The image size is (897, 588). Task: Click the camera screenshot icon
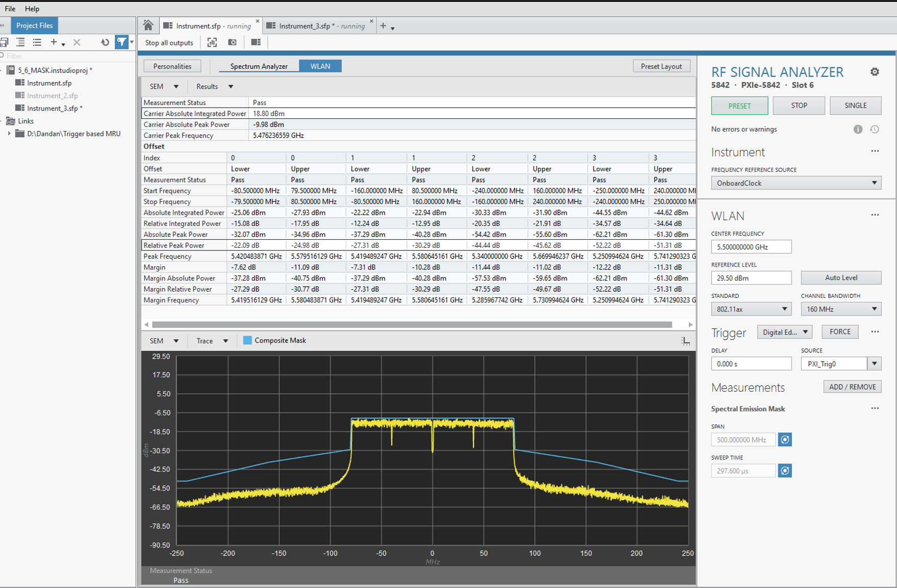pyautogui.click(x=233, y=42)
